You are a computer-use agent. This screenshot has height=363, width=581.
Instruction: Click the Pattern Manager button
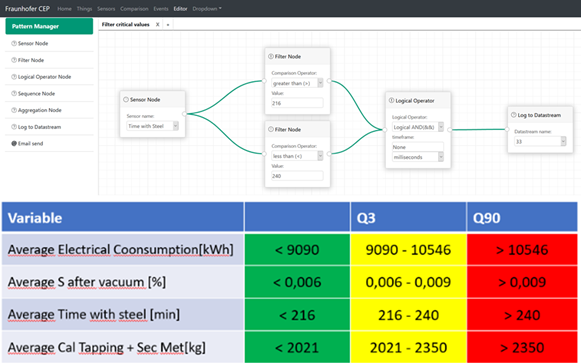click(x=49, y=26)
